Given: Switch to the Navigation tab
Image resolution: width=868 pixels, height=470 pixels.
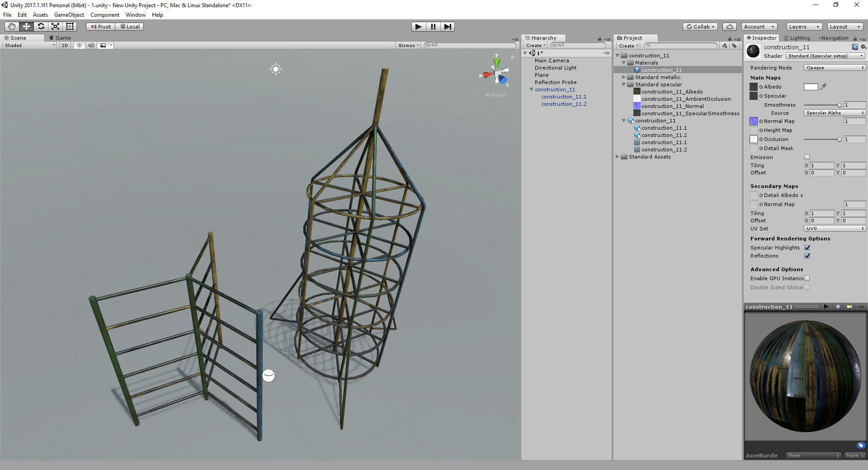Looking at the screenshot, I should [834, 38].
